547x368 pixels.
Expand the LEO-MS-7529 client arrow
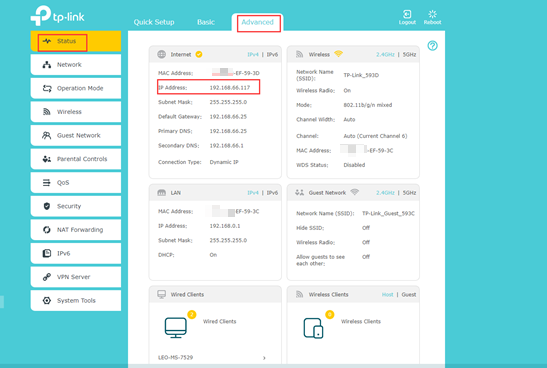click(264, 358)
